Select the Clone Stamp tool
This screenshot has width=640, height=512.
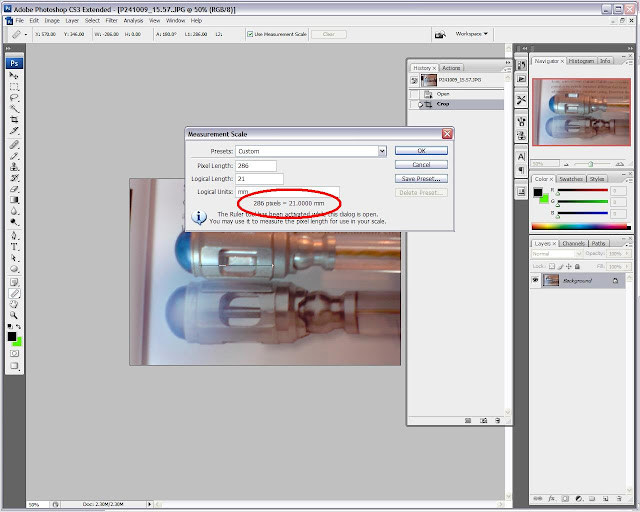click(14, 167)
